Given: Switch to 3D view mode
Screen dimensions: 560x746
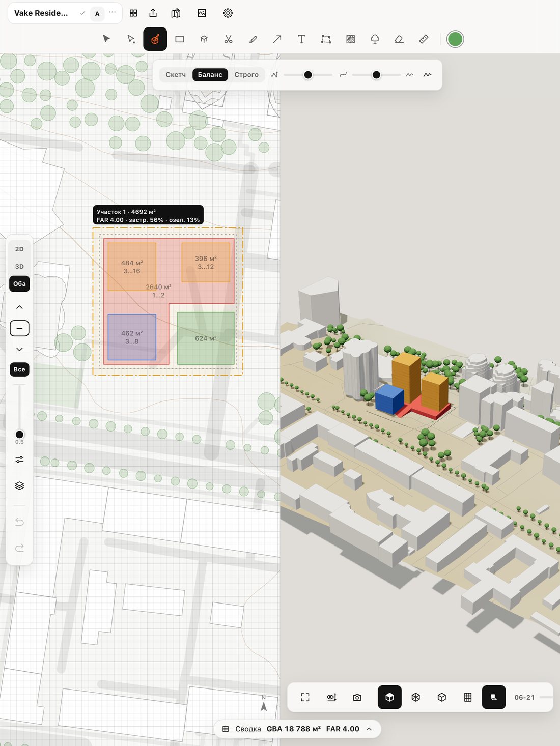Looking at the screenshot, I should click(19, 267).
